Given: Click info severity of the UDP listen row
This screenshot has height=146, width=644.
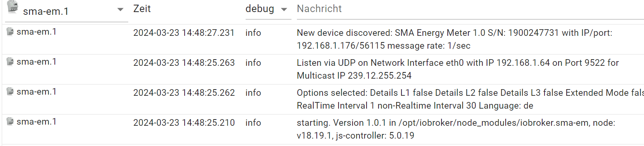Looking at the screenshot, I should coord(253,63).
